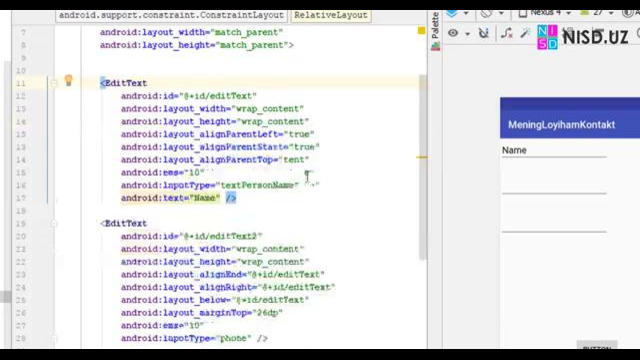Open the Palette side panel tab
This screenshot has width=640, height=360.
[x=436, y=25]
